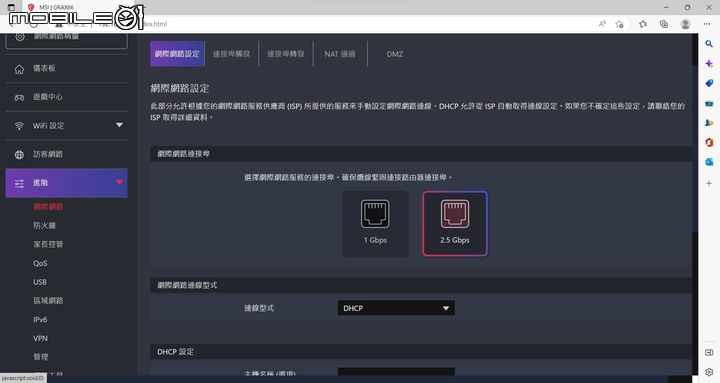Click the DHCP 設定 section header
This screenshot has width=720, height=383.
coord(421,352)
